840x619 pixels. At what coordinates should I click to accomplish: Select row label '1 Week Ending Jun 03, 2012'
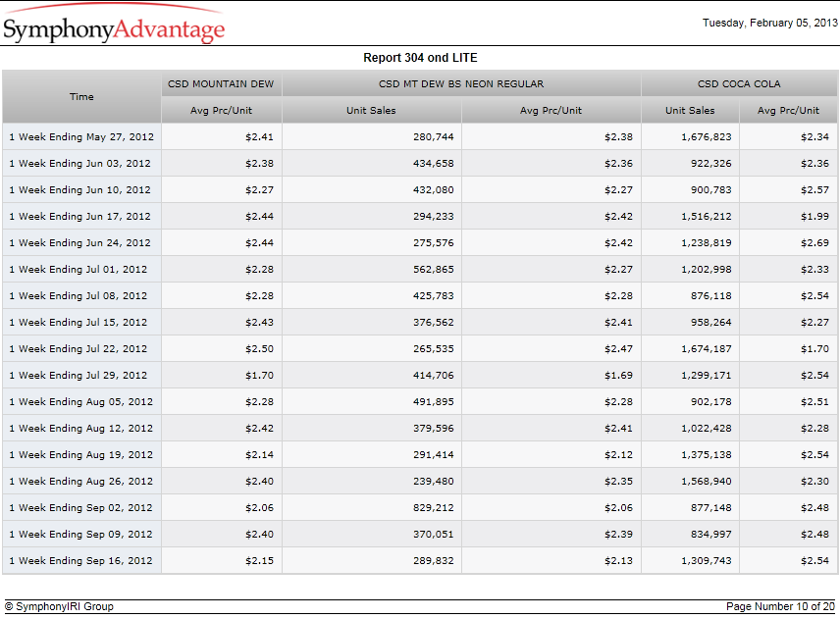click(79, 163)
